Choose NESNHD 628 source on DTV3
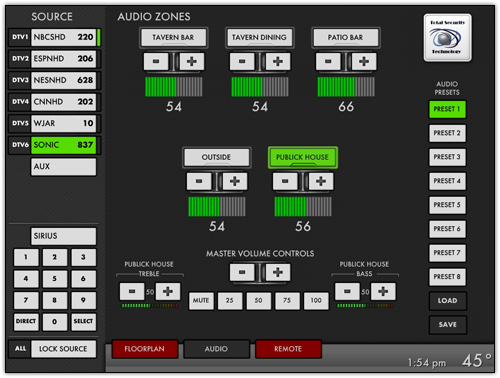This screenshot has width=500, height=378. 63,80
